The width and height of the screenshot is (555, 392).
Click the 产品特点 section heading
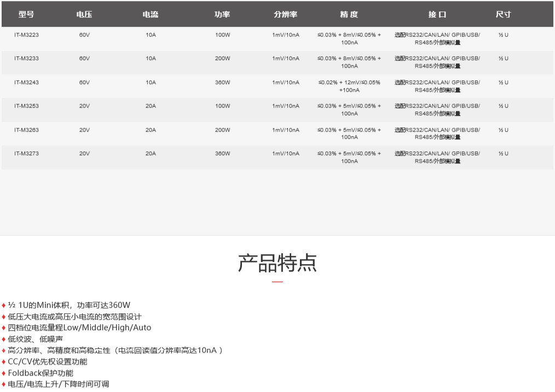point(277,263)
